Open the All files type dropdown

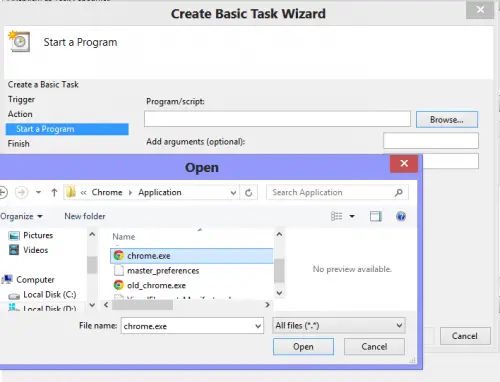click(339, 325)
